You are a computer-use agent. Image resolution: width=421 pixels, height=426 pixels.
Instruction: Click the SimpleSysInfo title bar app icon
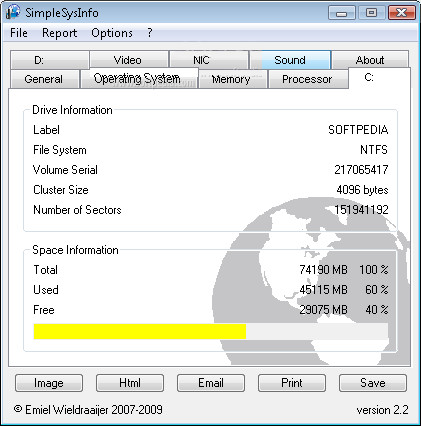(x=13, y=12)
